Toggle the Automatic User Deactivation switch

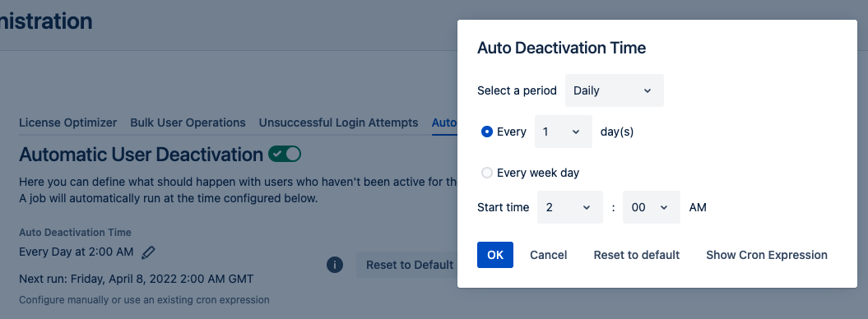click(x=285, y=154)
